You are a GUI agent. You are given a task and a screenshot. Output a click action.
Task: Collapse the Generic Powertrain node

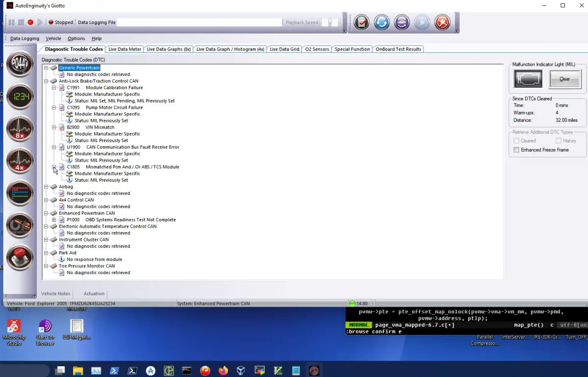(x=46, y=68)
